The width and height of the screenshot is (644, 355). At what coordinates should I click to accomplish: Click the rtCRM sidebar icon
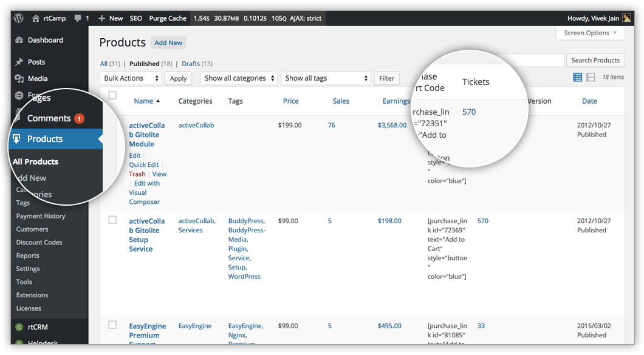(19, 327)
